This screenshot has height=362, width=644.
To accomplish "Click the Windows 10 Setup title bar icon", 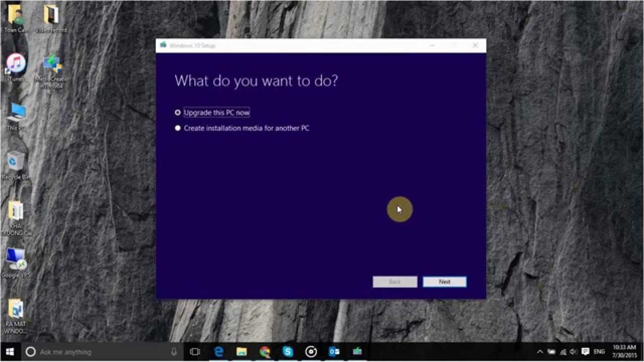I will coord(163,45).
